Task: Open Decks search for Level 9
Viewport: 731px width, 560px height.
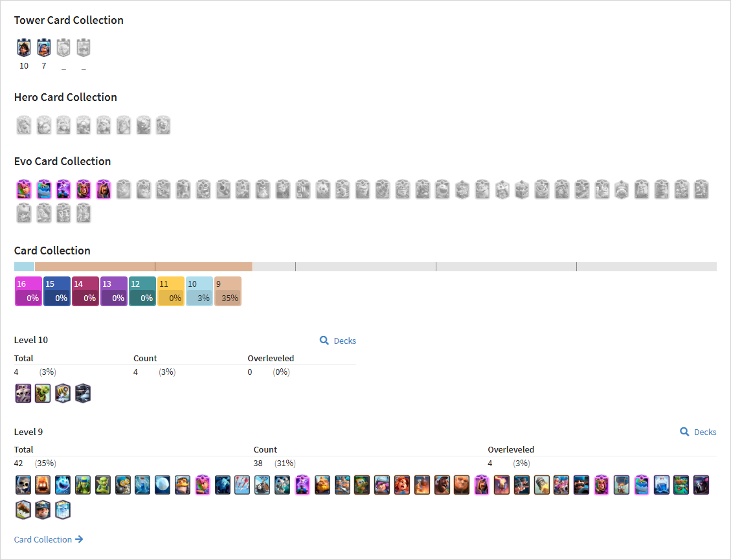Action: (x=698, y=432)
